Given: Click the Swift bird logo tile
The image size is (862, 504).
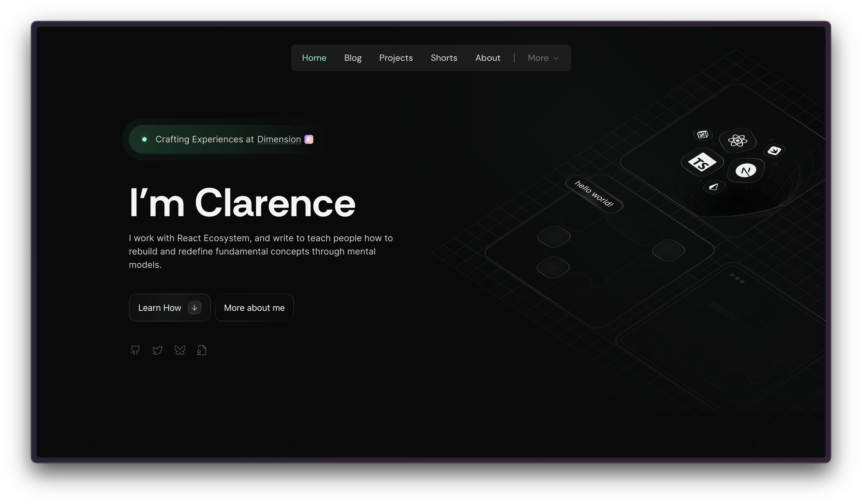Looking at the screenshot, I should (774, 150).
